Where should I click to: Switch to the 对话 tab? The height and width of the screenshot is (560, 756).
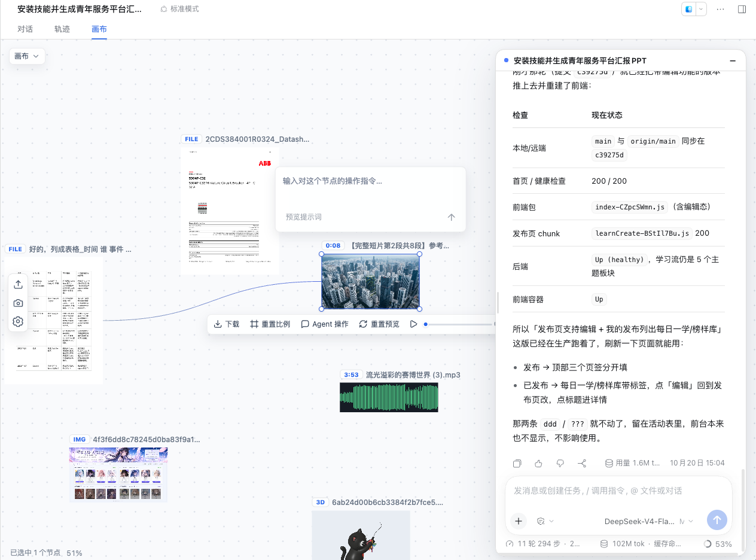coord(25,29)
